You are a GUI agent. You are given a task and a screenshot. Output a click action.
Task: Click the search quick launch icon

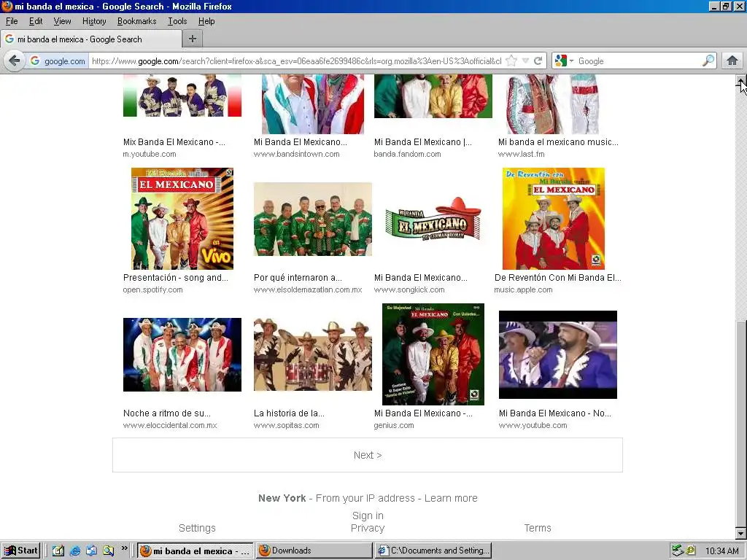point(108,551)
